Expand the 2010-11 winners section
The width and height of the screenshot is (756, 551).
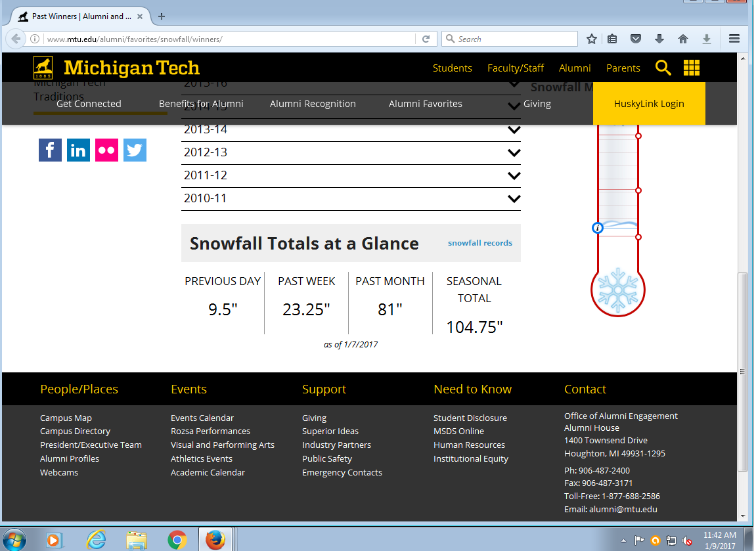click(514, 199)
